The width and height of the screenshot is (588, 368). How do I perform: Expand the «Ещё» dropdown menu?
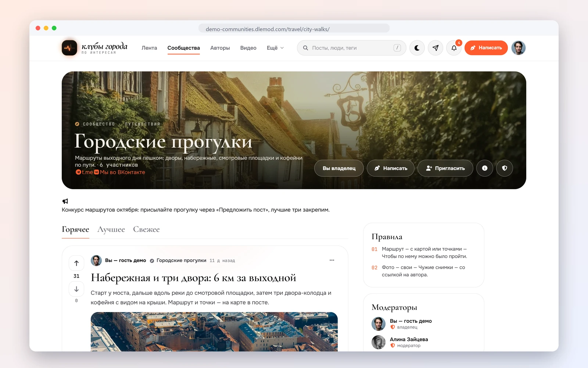click(275, 48)
